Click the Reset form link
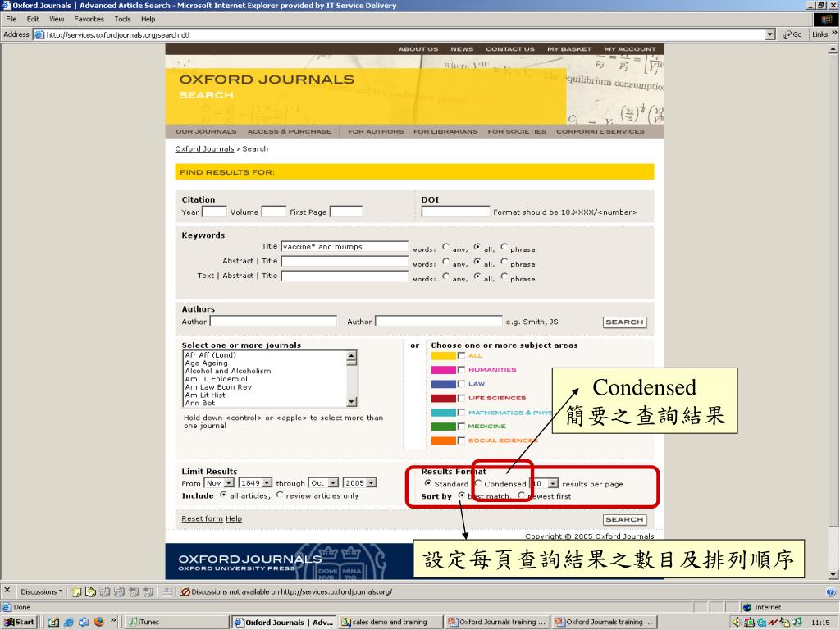The image size is (840, 630). click(202, 518)
